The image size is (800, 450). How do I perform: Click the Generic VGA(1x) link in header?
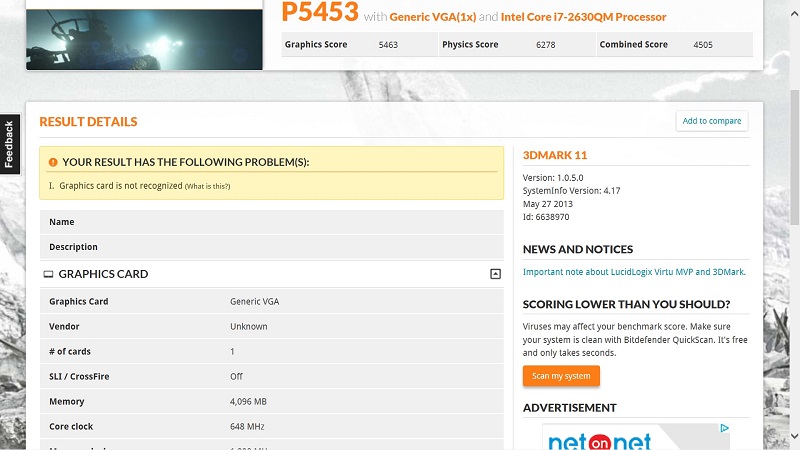point(433,17)
